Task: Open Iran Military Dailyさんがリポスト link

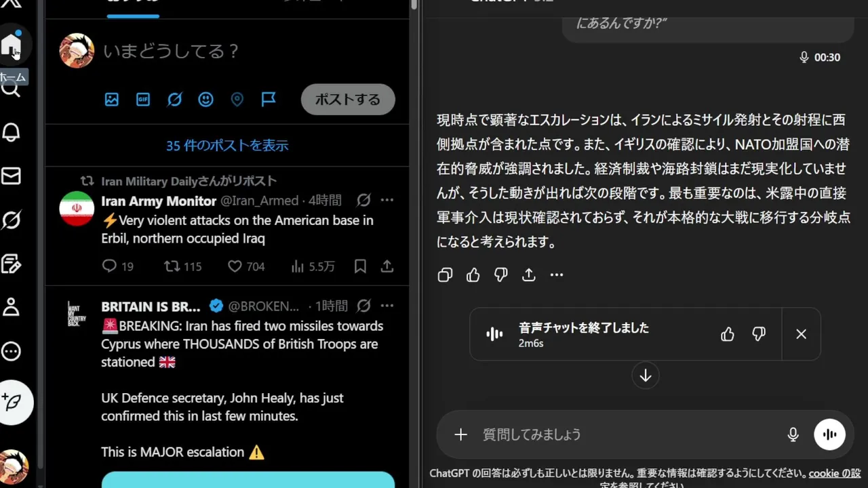Action: [x=189, y=181]
